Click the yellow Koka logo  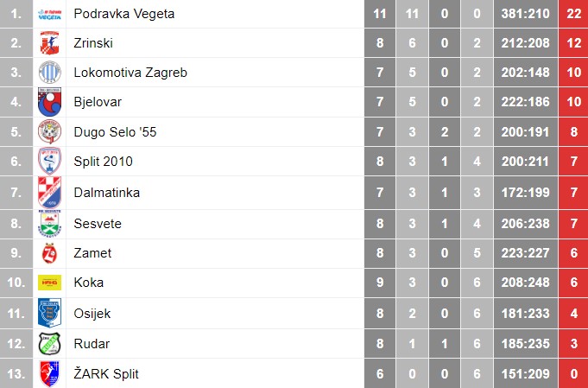49,283
